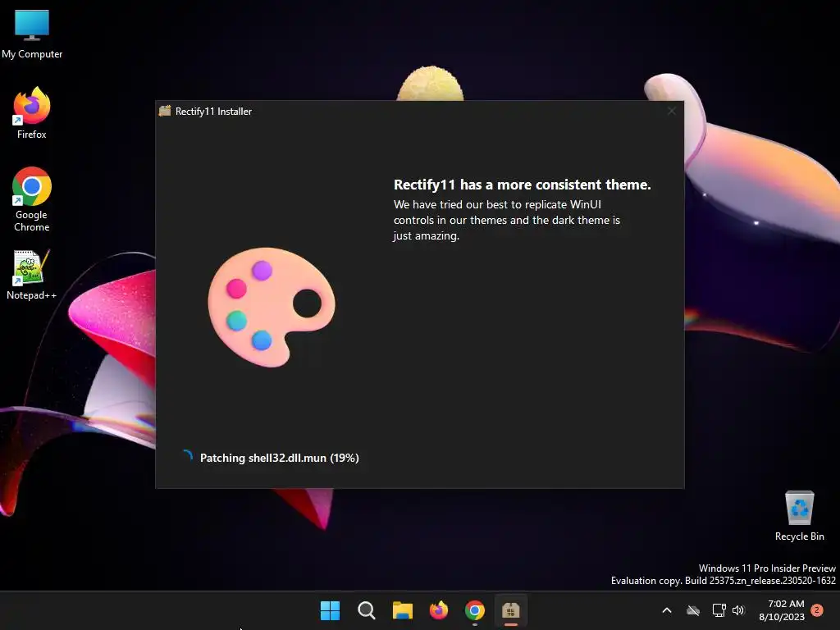This screenshot has width=840, height=630.
Task: Launch Firefox from the taskbar
Action: [439, 610]
